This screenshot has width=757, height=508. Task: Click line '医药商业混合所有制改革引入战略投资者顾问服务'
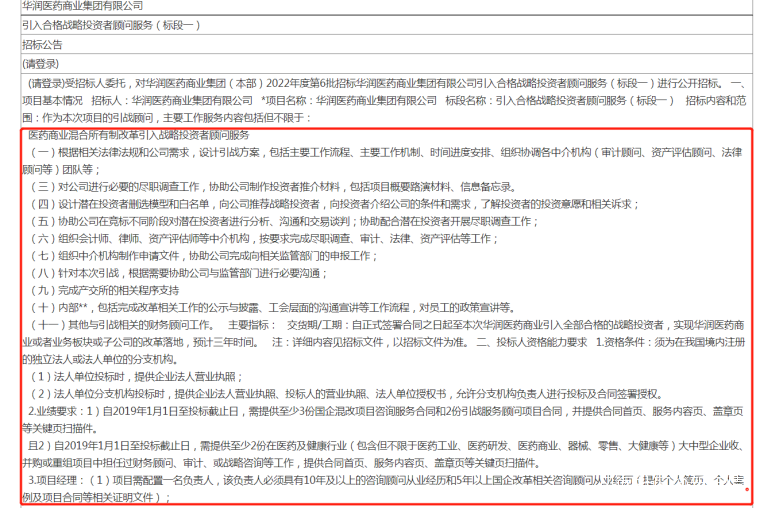(139, 135)
